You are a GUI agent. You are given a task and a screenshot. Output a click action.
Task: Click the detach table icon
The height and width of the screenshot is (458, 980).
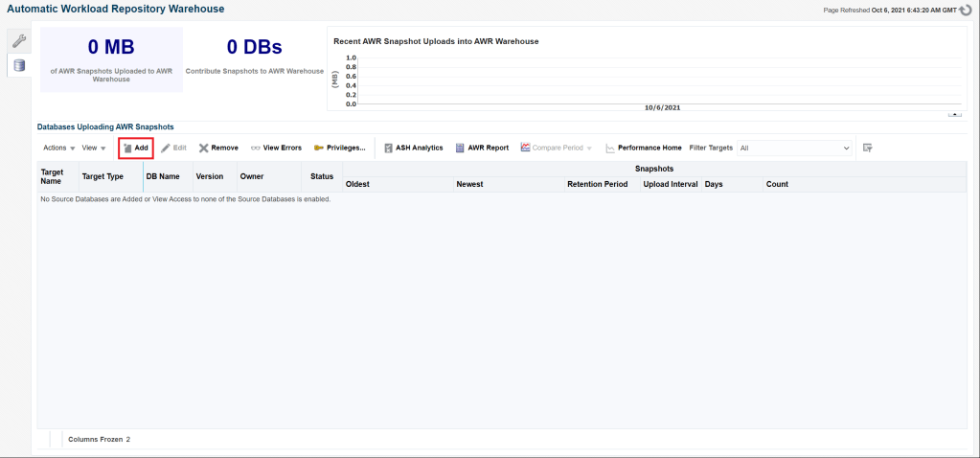point(867,148)
